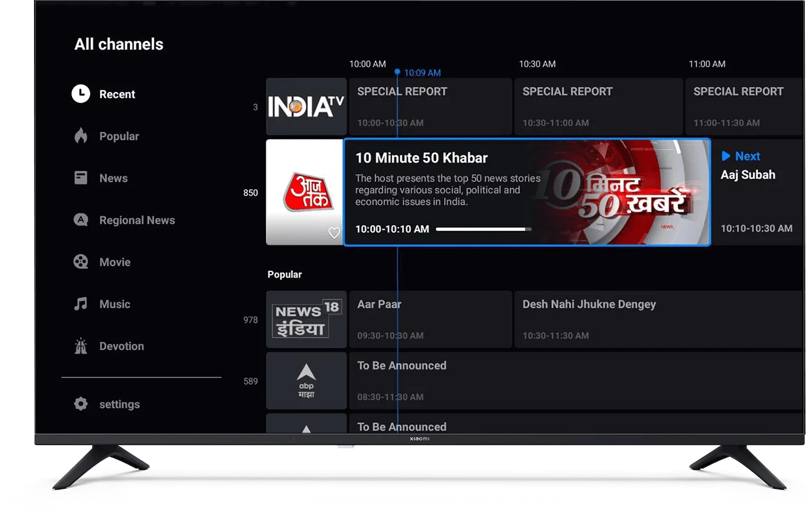The image size is (812, 513).
Task: Click the 10:10-10:30 AM time text
Action: [756, 228]
